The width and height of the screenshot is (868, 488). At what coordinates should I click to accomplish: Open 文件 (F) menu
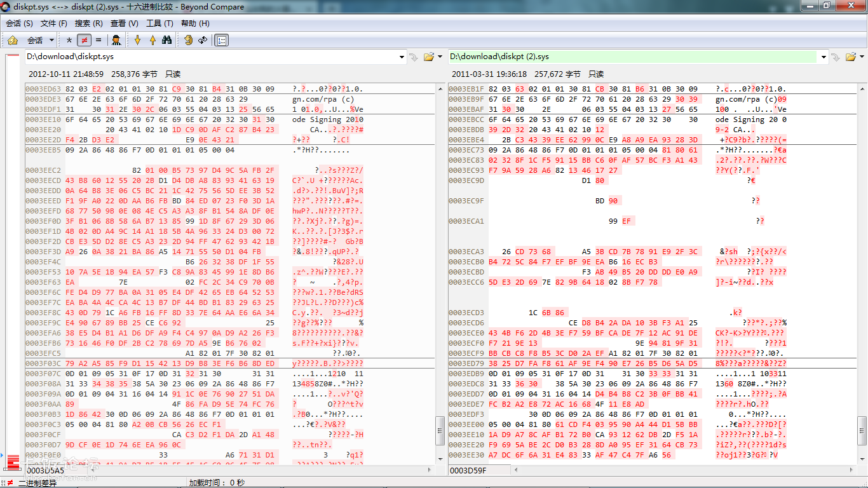[x=54, y=23]
